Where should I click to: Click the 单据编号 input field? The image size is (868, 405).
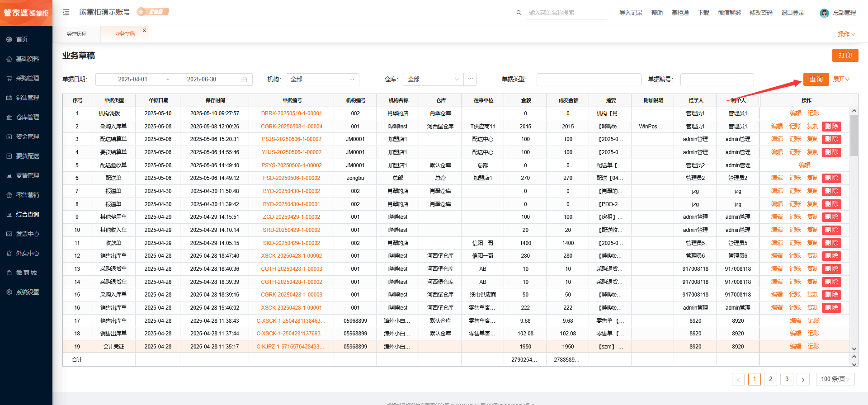pyautogui.click(x=717, y=80)
